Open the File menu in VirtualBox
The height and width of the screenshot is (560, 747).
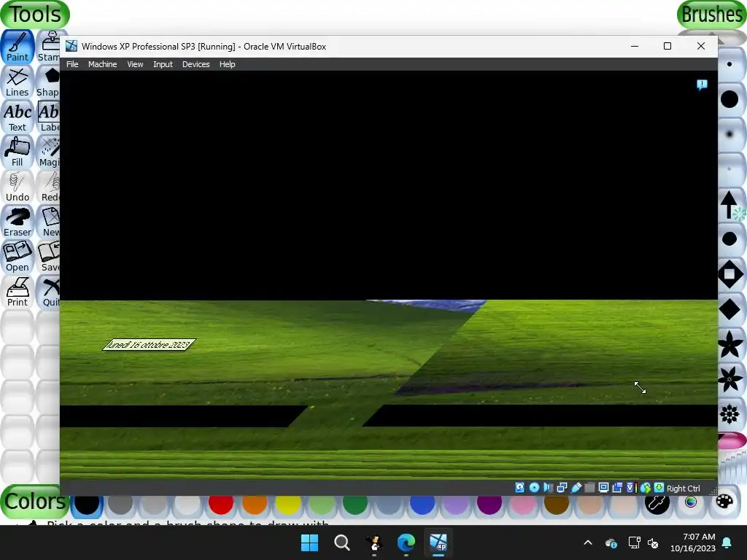click(x=72, y=64)
